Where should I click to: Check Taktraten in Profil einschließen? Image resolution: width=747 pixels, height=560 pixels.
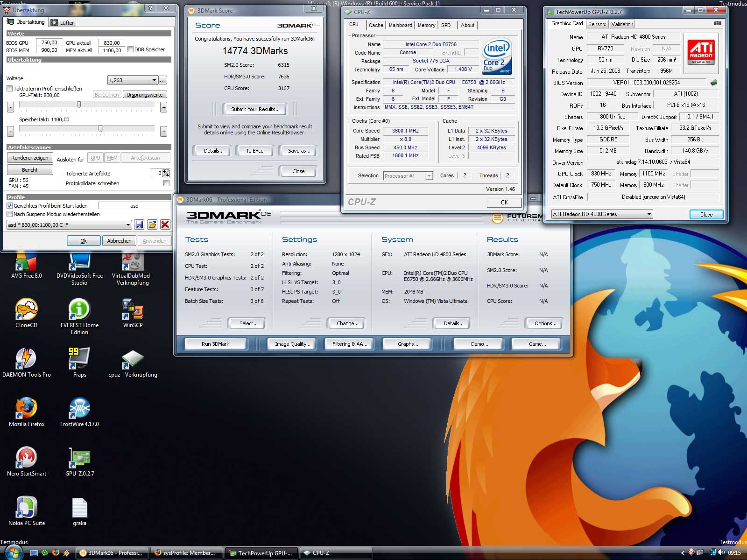pos(9,88)
